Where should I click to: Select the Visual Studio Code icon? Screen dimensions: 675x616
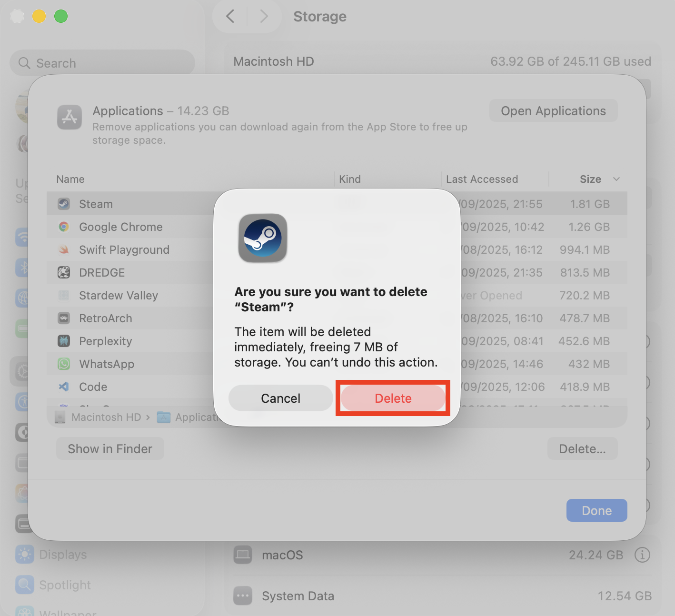pos(63,387)
